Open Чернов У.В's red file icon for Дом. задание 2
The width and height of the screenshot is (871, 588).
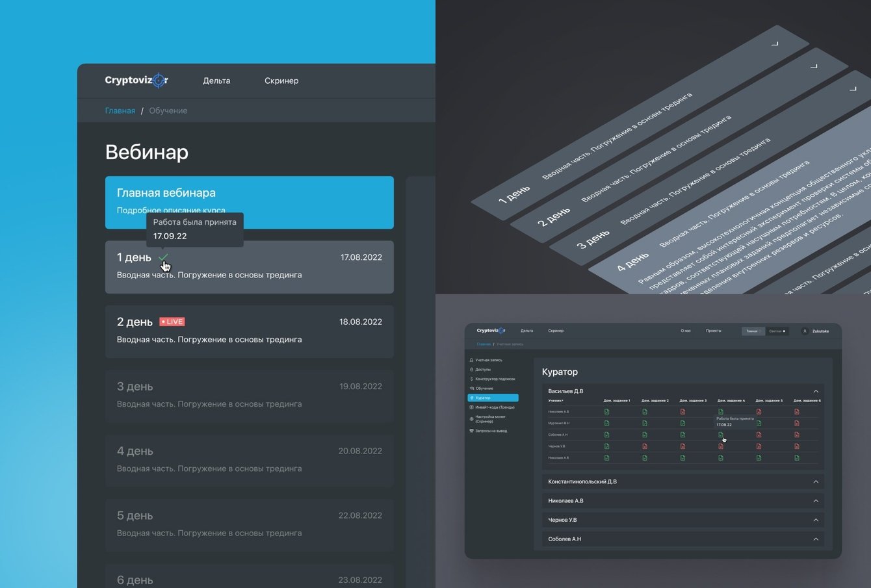pyautogui.click(x=645, y=446)
